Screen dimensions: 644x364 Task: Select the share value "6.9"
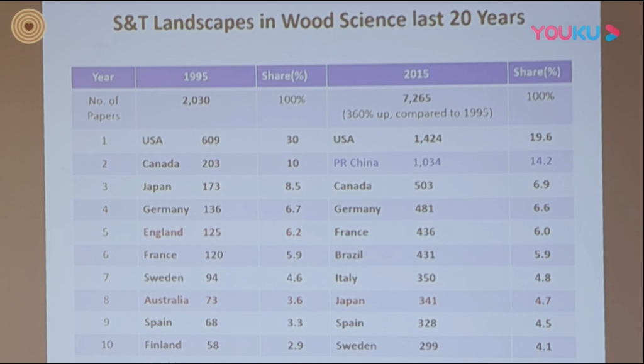(541, 184)
